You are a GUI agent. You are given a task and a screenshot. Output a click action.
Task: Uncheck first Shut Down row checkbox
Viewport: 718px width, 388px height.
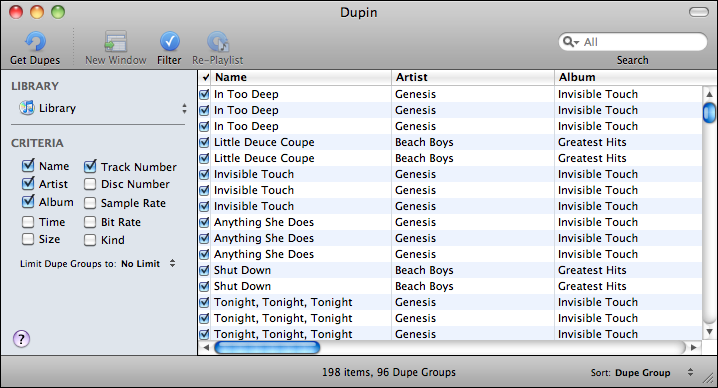pyautogui.click(x=204, y=270)
